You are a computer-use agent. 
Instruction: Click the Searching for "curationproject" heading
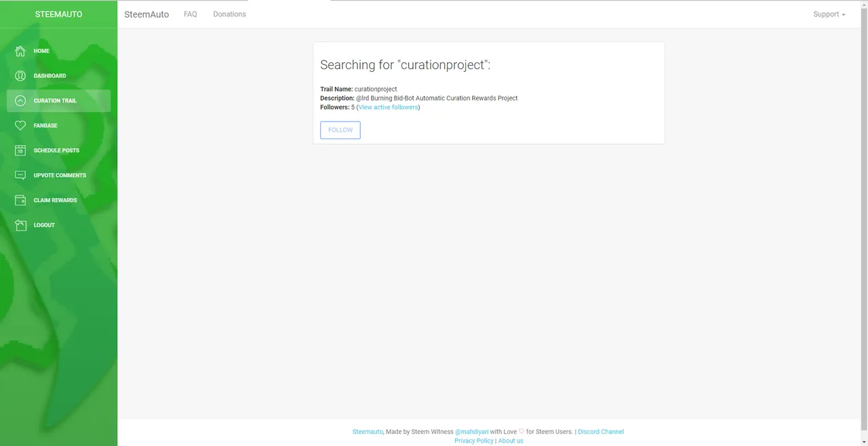[x=405, y=65]
